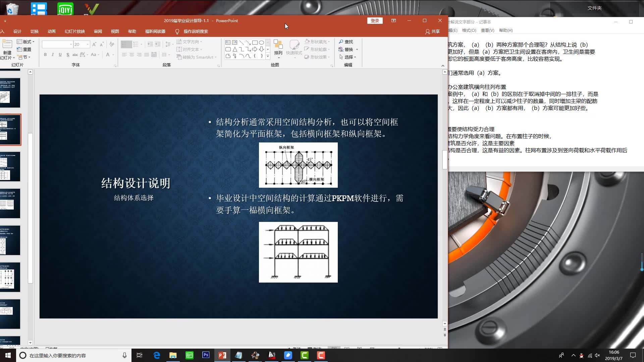Open Notepad's View (查看) menu
Image resolution: width=644 pixels, height=362 pixels.
[487, 30]
